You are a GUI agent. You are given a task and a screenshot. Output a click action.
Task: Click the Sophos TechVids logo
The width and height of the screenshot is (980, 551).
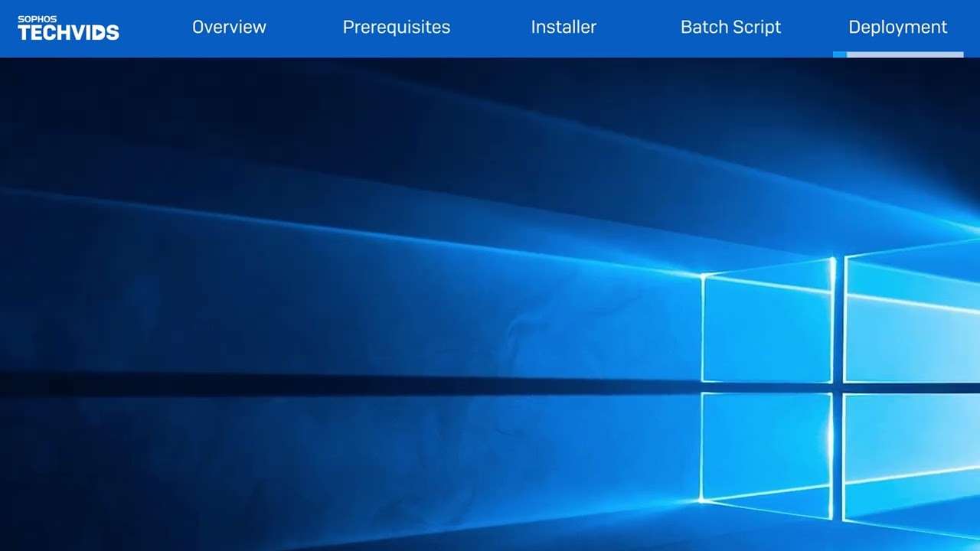pyautogui.click(x=68, y=28)
